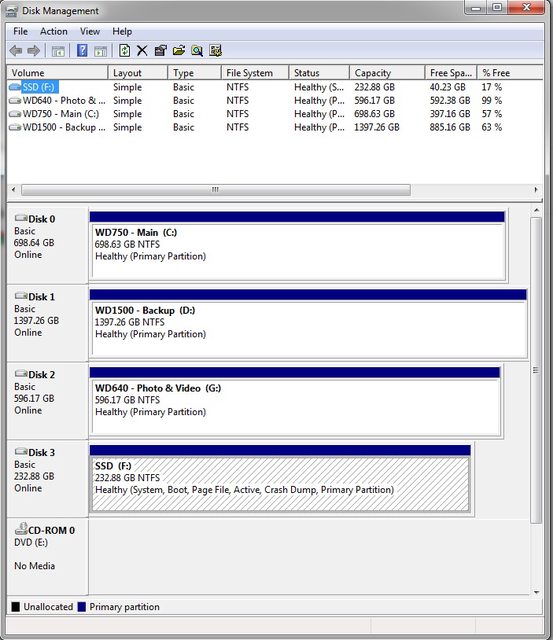Toggle the Show/Hide Action Pane icon
Image resolution: width=553 pixels, height=640 pixels.
100,51
